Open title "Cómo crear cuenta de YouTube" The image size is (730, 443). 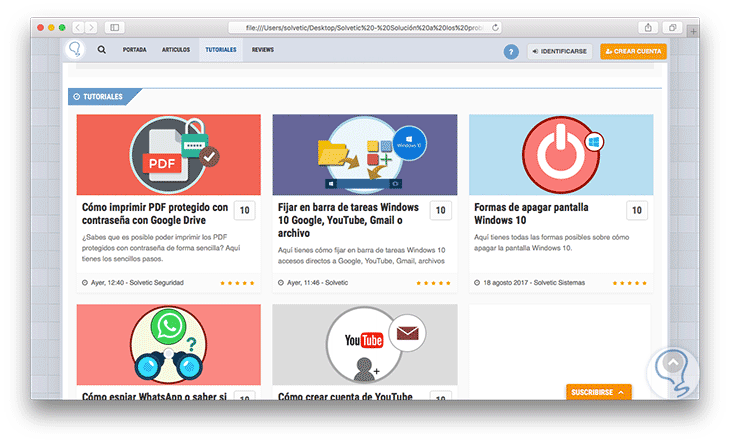click(345, 396)
